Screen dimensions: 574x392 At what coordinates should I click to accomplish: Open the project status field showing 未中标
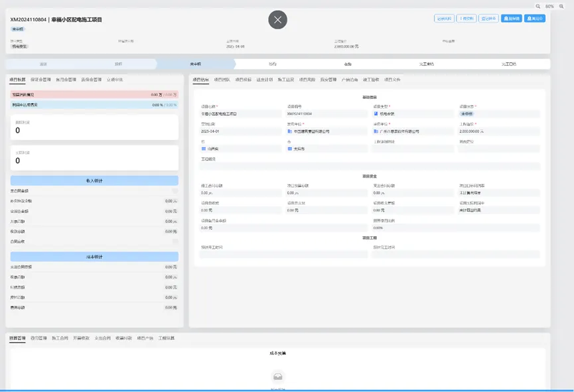(498, 114)
